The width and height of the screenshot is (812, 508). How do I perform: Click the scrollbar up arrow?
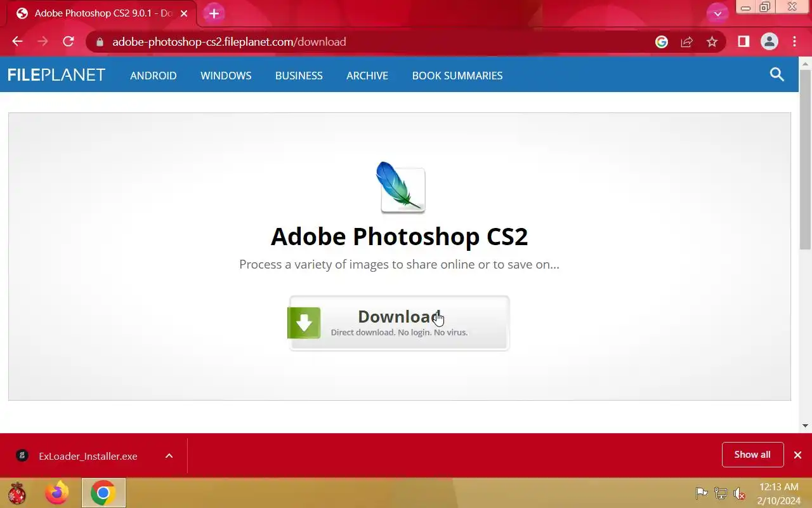(x=805, y=63)
